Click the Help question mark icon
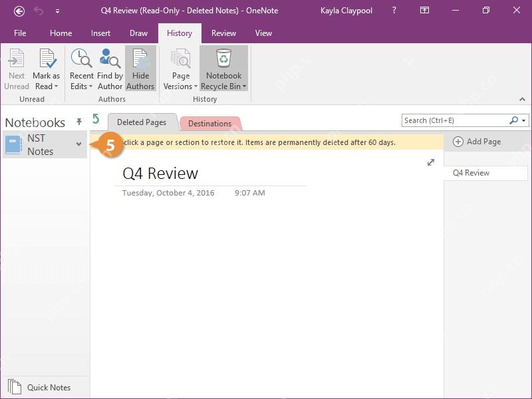The height and width of the screenshot is (399, 532). coord(394,11)
